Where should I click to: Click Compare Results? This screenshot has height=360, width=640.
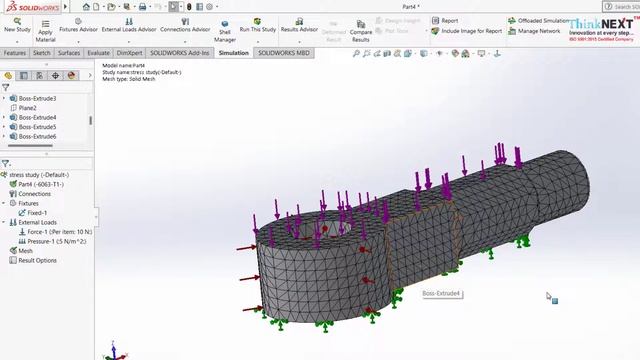pos(361,31)
